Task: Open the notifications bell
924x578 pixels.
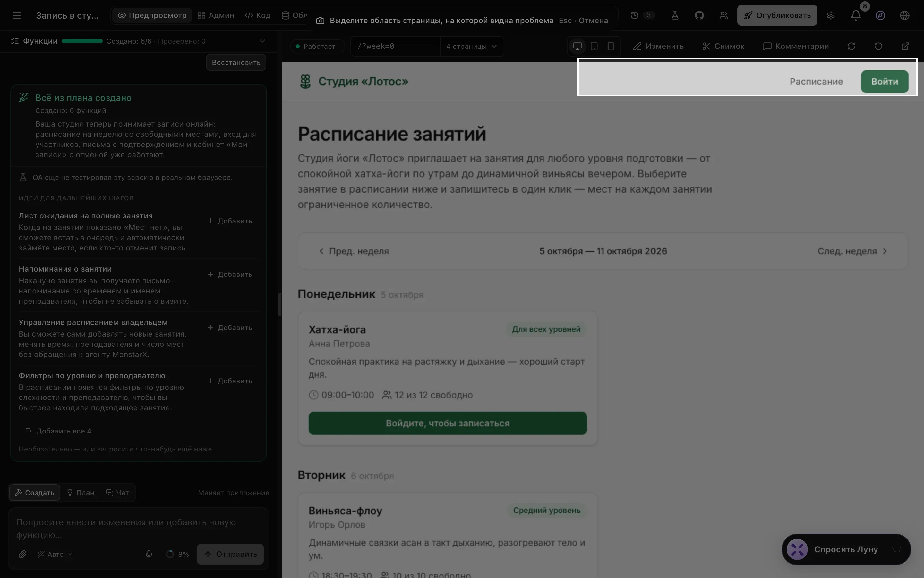Action: pyautogui.click(x=856, y=15)
